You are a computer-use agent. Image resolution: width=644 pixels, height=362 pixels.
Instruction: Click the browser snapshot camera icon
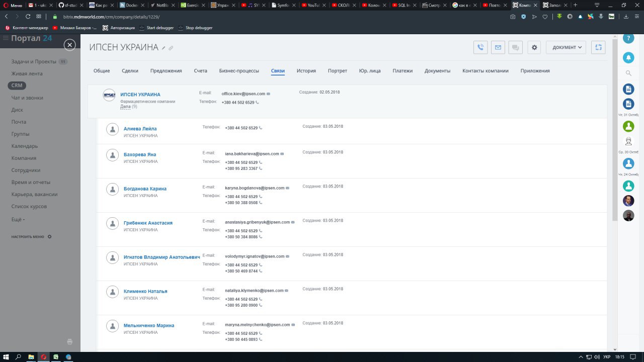click(x=512, y=16)
